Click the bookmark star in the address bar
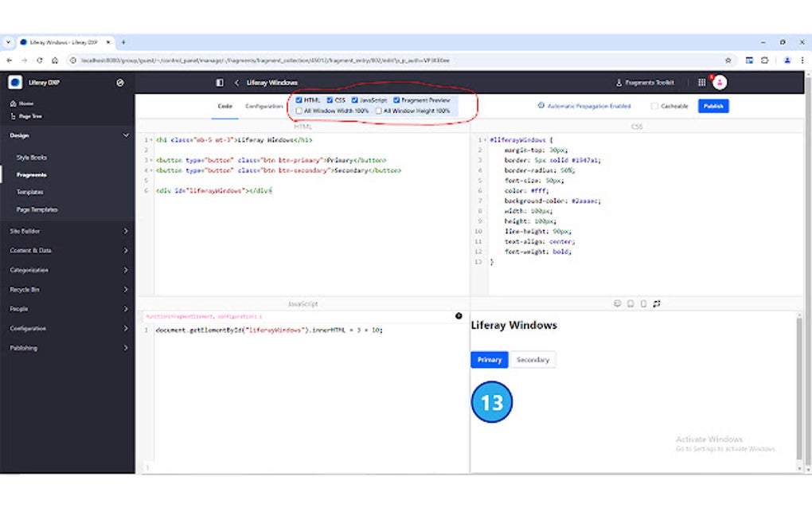This screenshot has width=812, height=508. tap(728, 60)
